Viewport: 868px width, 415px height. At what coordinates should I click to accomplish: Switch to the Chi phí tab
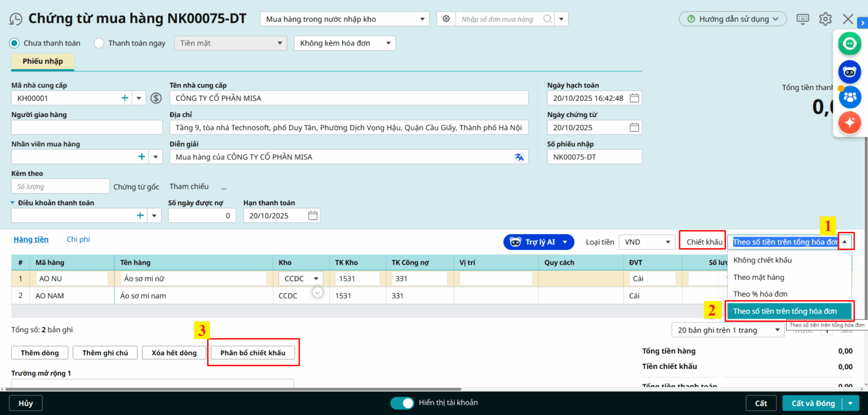tap(78, 240)
